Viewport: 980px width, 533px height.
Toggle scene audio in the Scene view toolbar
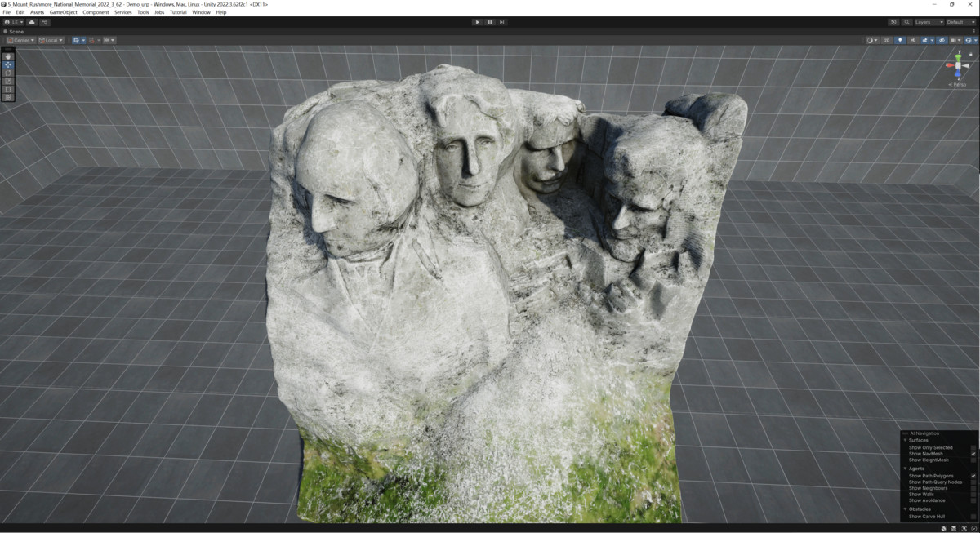click(914, 39)
